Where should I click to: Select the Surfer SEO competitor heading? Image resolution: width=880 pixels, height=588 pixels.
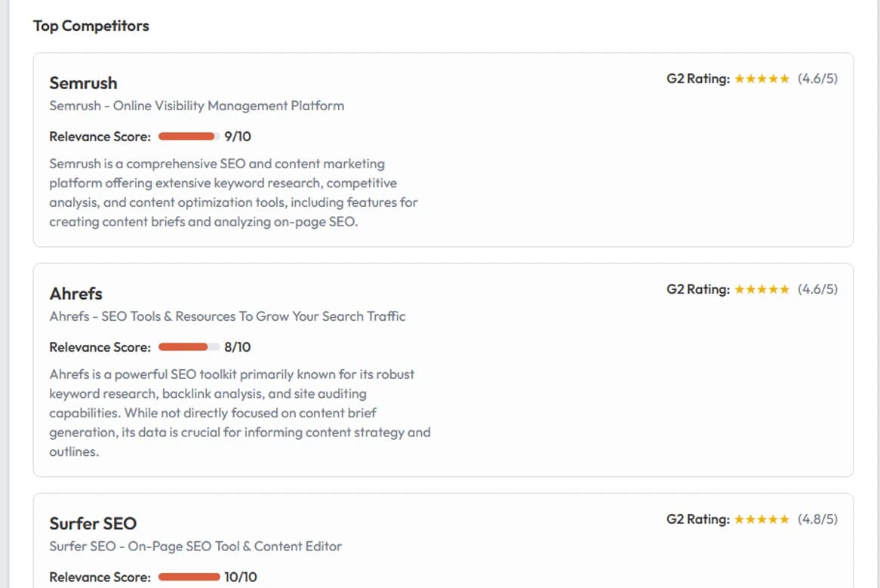(93, 524)
